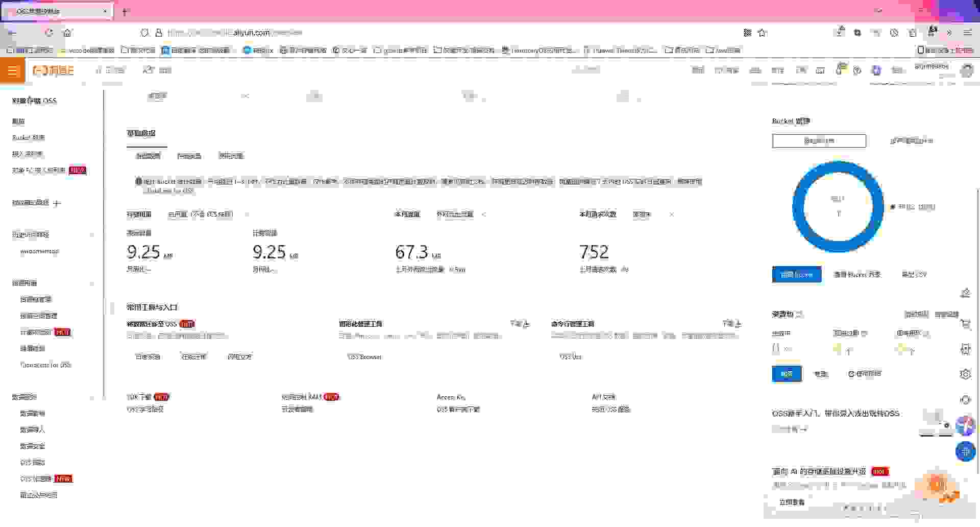Open the help question mark icon

point(857,70)
